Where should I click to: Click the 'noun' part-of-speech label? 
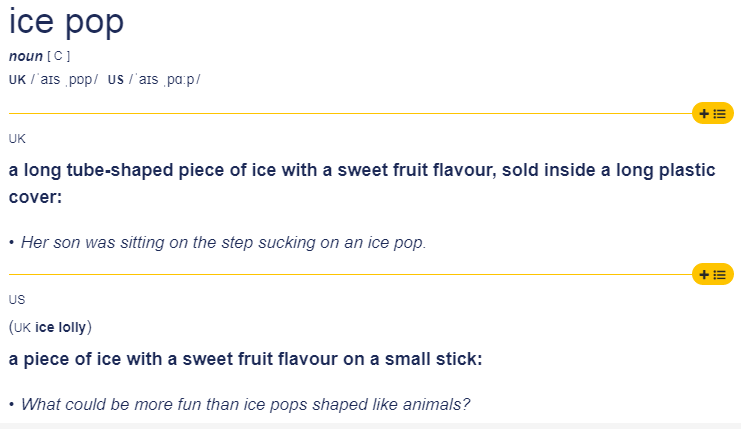coord(26,56)
